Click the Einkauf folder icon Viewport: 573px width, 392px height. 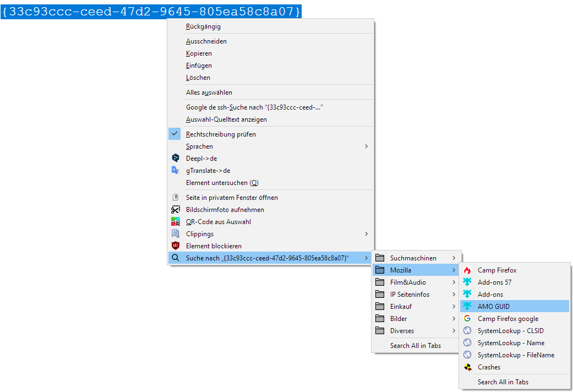point(380,306)
